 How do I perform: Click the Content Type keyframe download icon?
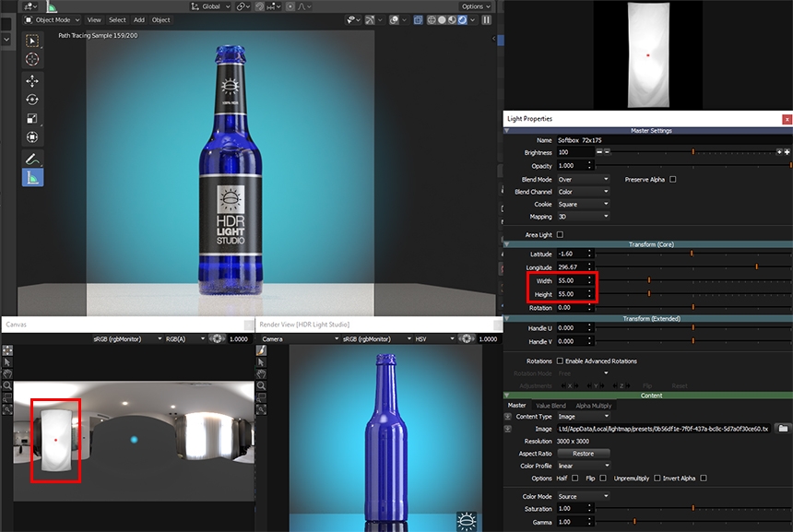point(508,417)
